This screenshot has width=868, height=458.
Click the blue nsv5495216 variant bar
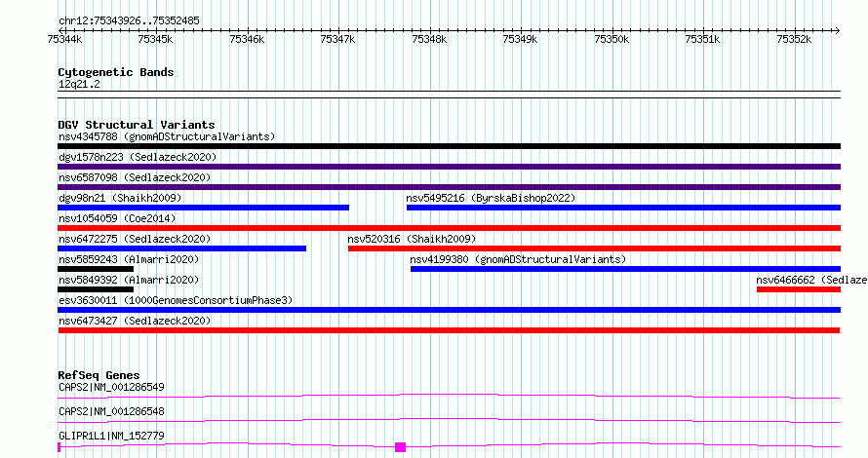point(624,208)
